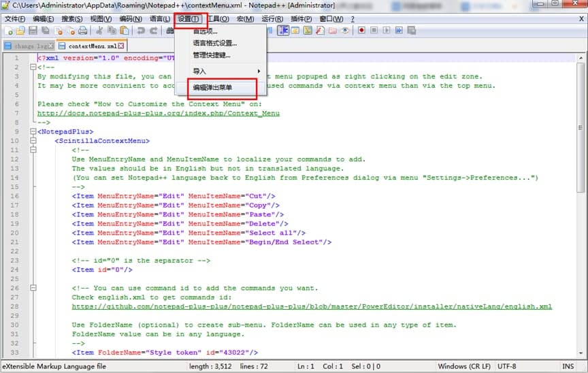The width and height of the screenshot is (588, 373).
Task: Close the contextMenu.xml tab
Action: pos(121,46)
